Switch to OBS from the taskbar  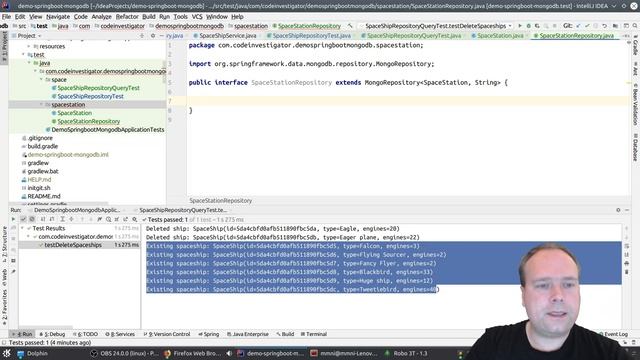pyautogui.click(x=124, y=353)
